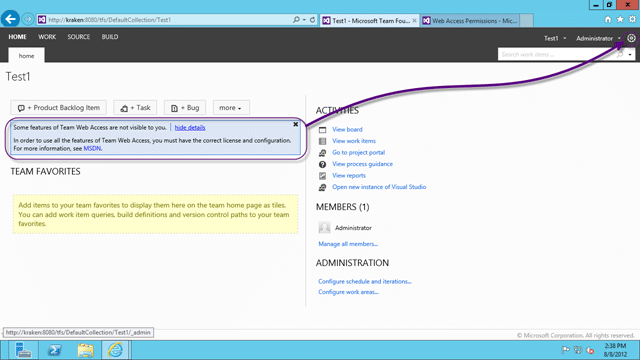Click Internet Explorer taskbar icon
Viewport: 640px width, 360px height.
(116, 350)
